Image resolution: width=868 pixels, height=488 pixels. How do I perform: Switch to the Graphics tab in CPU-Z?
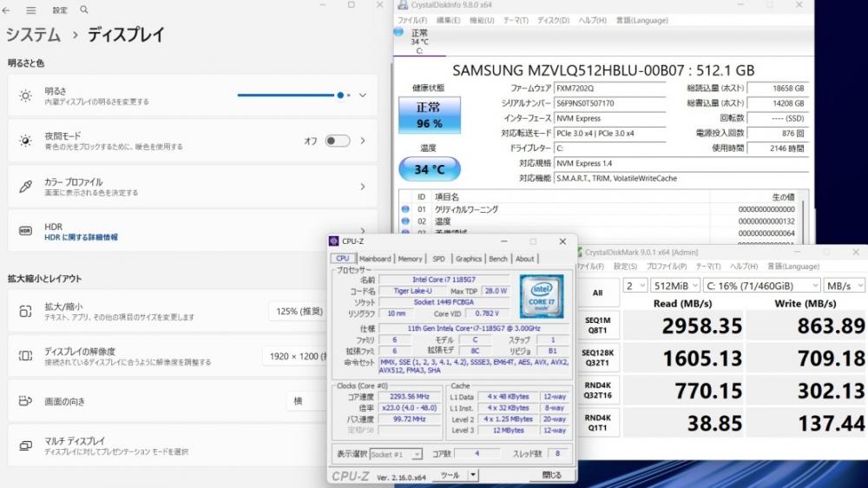click(x=469, y=259)
